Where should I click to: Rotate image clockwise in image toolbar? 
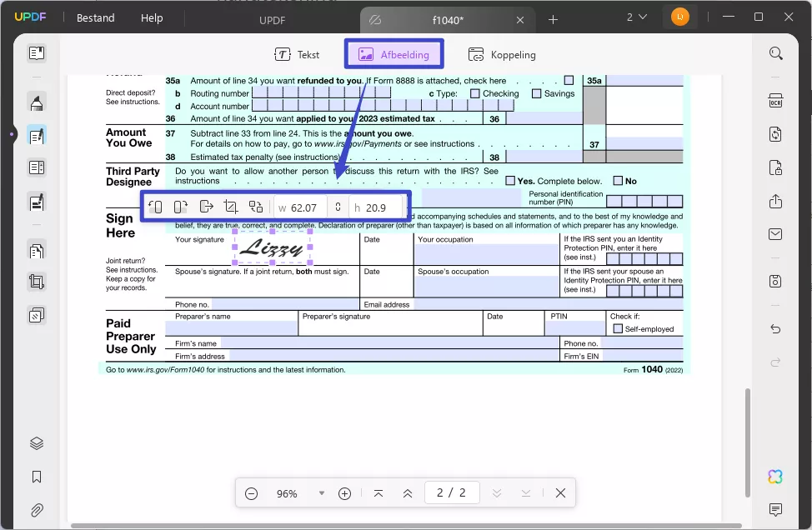click(x=181, y=207)
